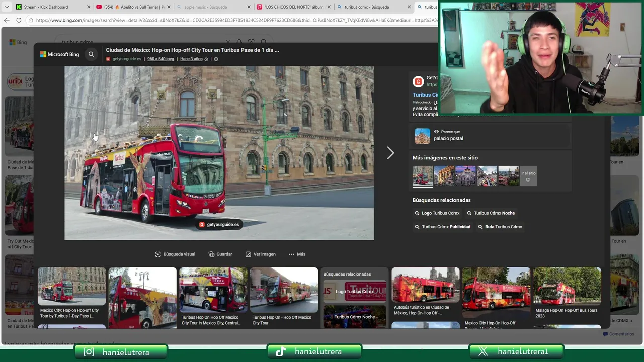Click the Microsoft Bing logo in image viewer

[x=60, y=54]
